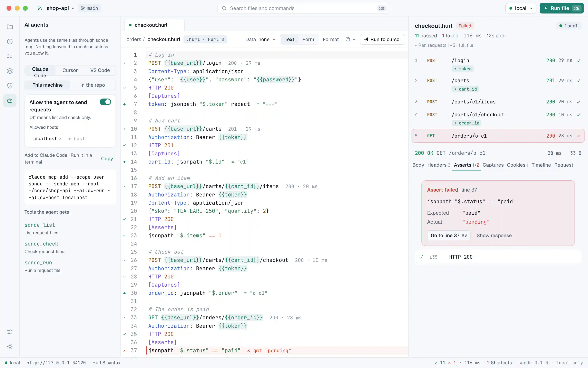Open the checklist sidebar icon
Screen dimensions: 588x368
pyautogui.click(x=10, y=56)
